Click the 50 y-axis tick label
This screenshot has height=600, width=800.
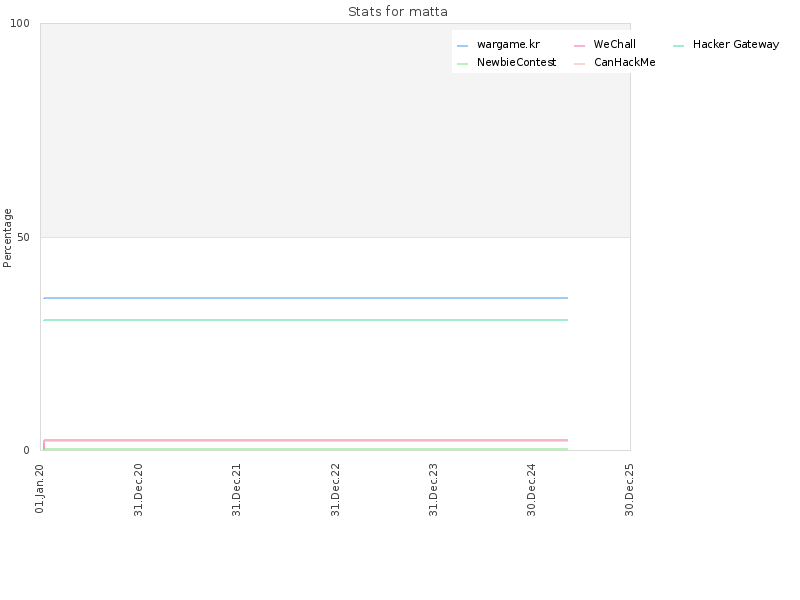coord(23,237)
